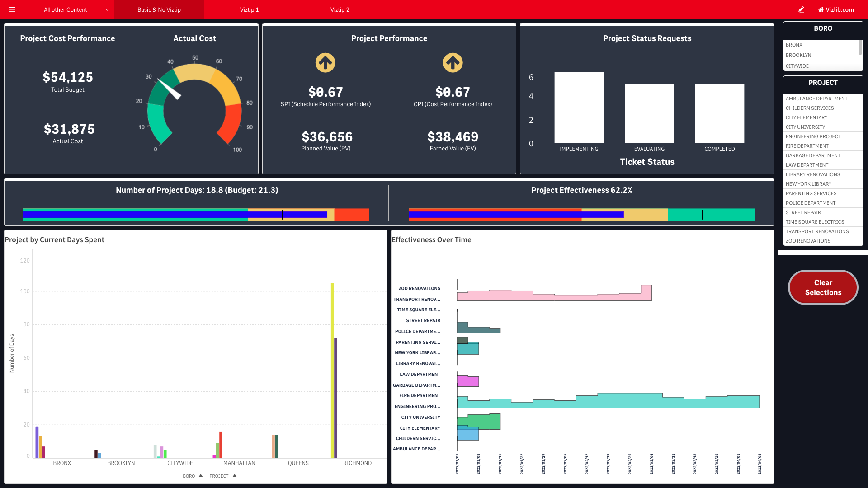The height and width of the screenshot is (488, 868).
Task: Click the edit pencil icon
Action: click(801, 9)
